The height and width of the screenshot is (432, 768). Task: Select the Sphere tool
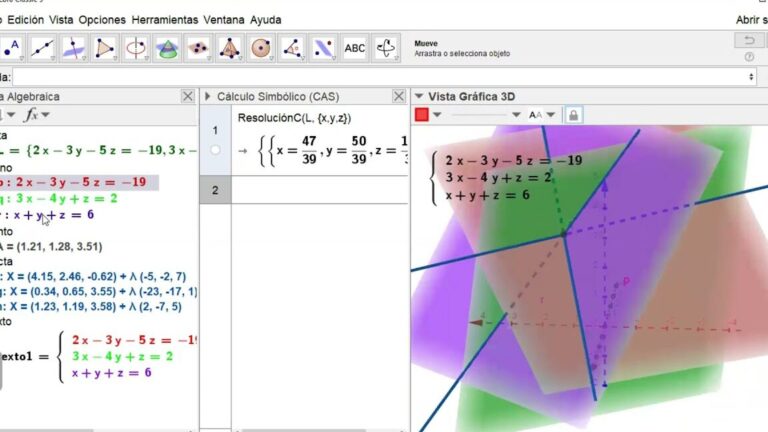coord(261,48)
